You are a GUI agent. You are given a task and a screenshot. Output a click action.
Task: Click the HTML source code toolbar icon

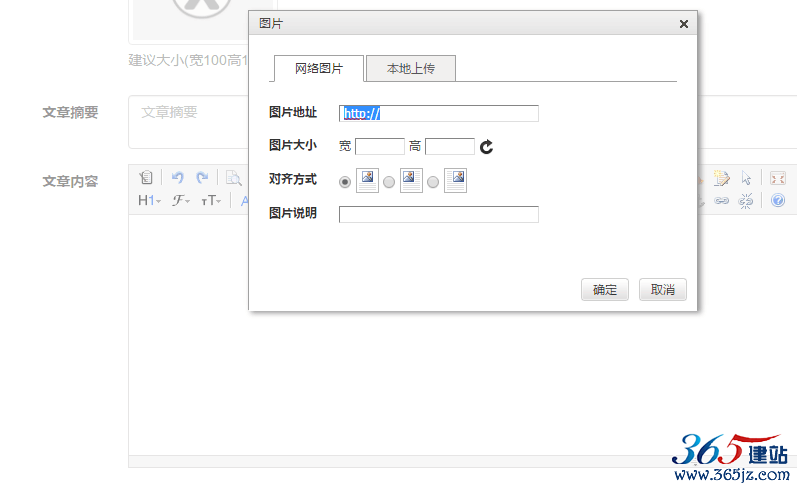[x=146, y=177]
